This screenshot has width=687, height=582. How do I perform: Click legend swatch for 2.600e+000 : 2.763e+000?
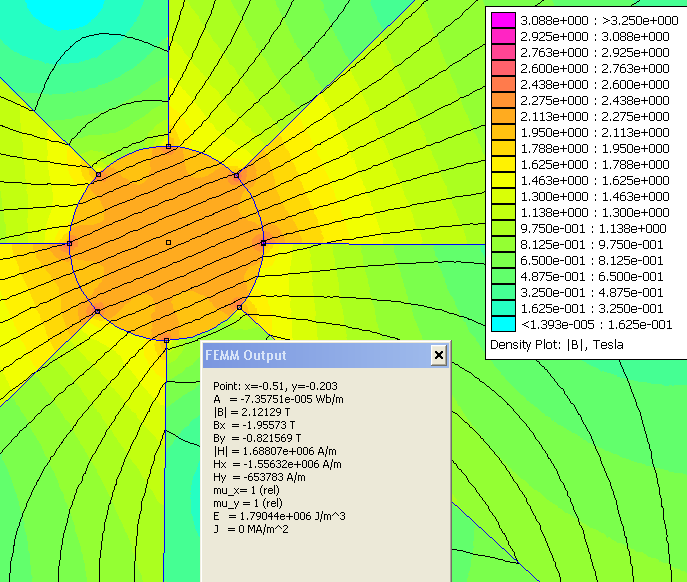503,68
